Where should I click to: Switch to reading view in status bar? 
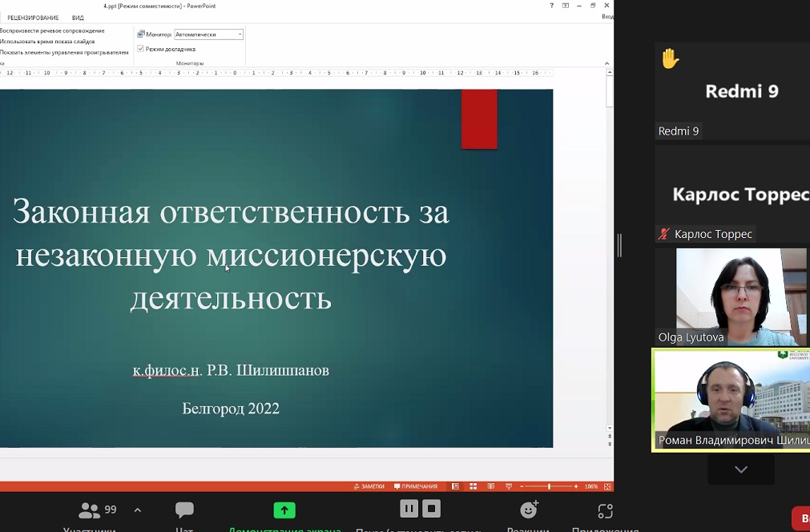point(490,486)
